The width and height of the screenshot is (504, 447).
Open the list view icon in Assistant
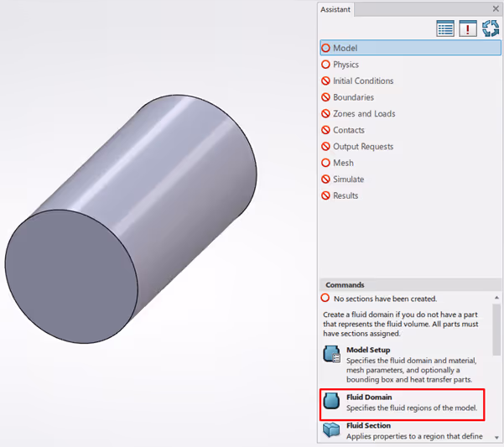click(445, 29)
